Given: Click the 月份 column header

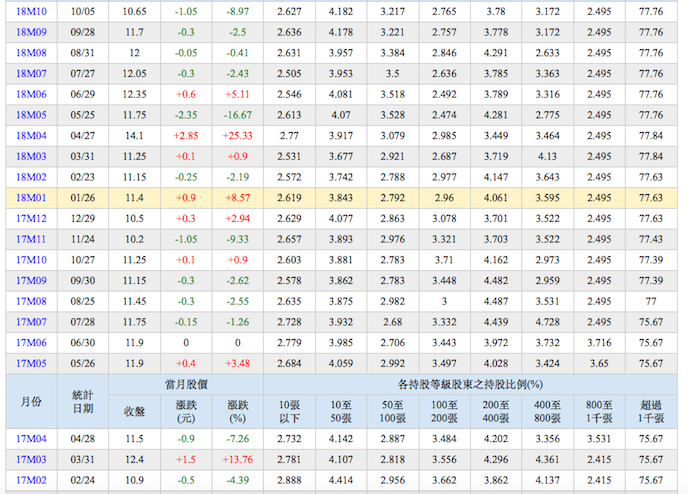Looking at the screenshot, I should (31, 401).
